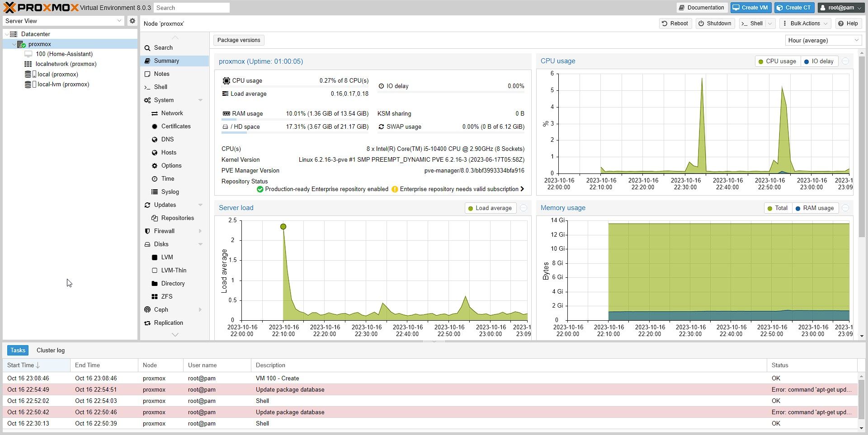Click the LVM-Thin disks icon
This screenshot has width=868, height=435.
pos(155,270)
